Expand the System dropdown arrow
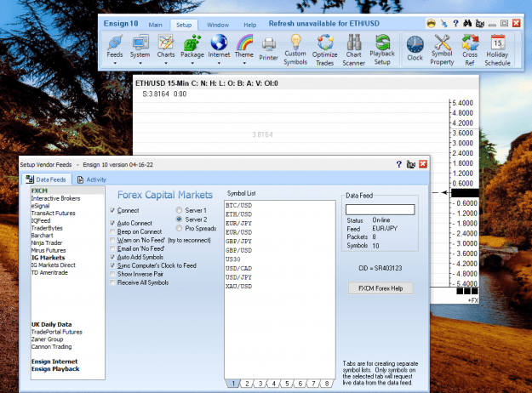The height and width of the screenshot is (393, 532). (x=140, y=63)
